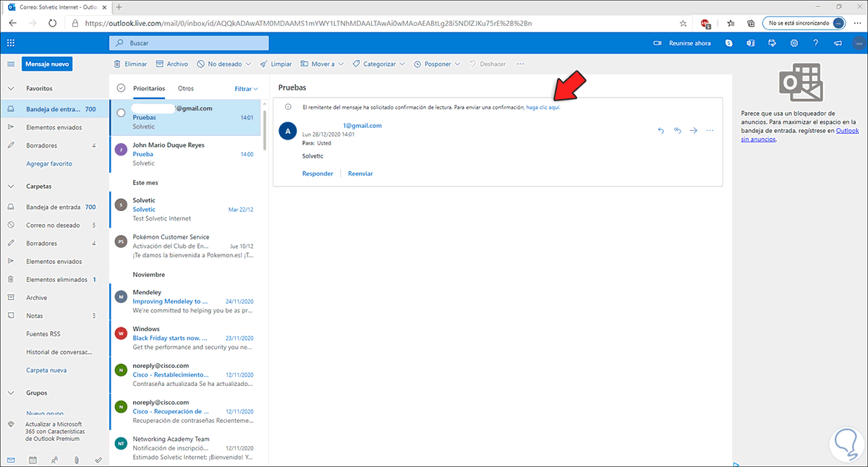Image resolution: width=868 pixels, height=467 pixels.
Task: Open the app launcher waffle icon
Action: tap(10, 43)
